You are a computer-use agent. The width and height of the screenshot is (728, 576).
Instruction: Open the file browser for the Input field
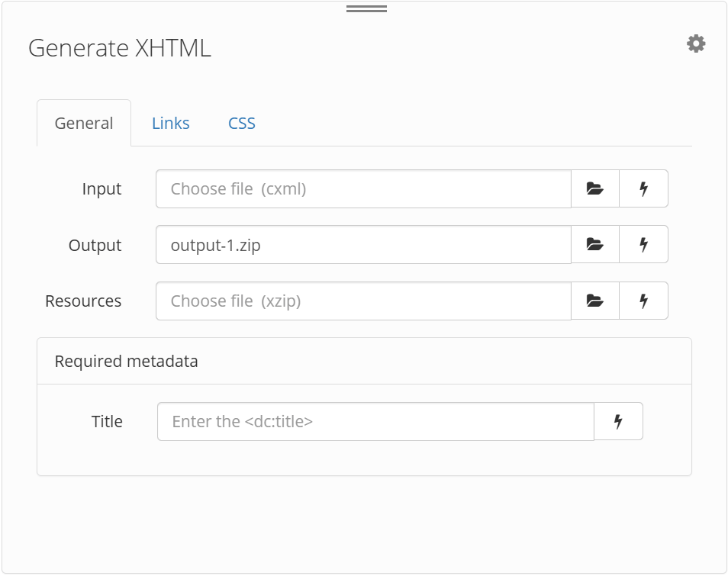(x=594, y=188)
